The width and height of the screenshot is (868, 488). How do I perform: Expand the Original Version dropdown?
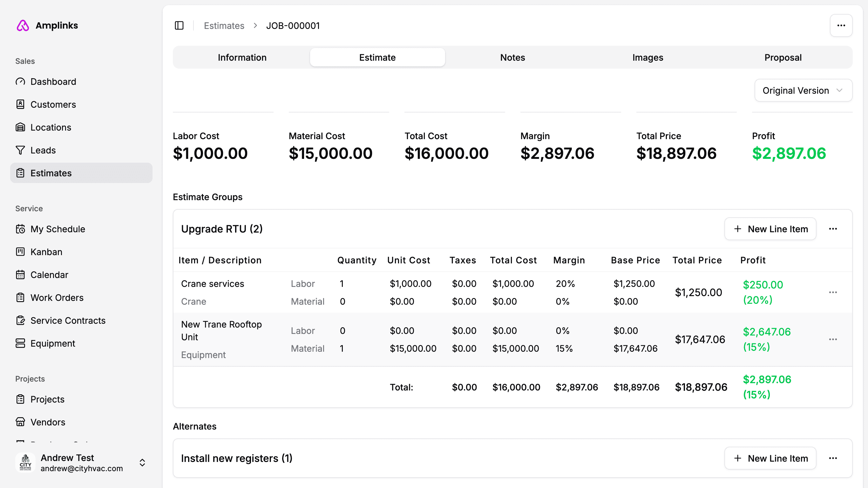(x=803, y=90)
